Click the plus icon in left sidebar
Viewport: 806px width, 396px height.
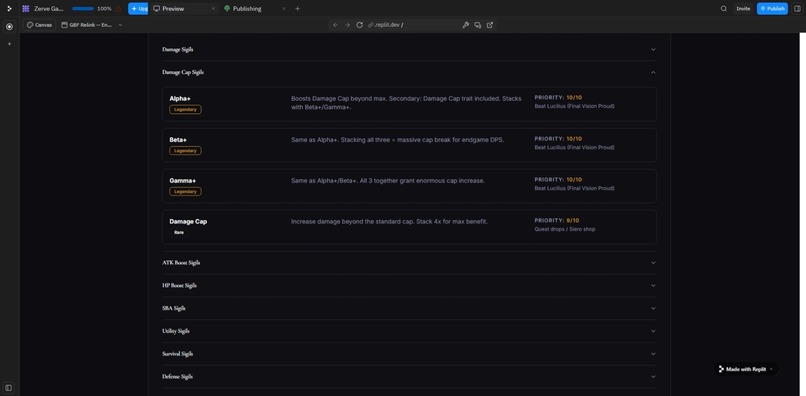[x=9, y=44]
